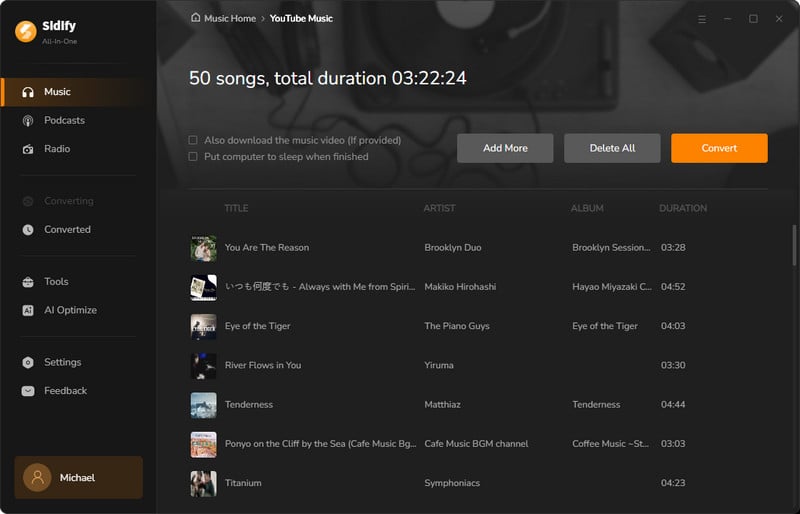Click the Eye of the Tiger song thumbnail
The height and width of the screenshot is (514, 800).
(x=204, y=327)
